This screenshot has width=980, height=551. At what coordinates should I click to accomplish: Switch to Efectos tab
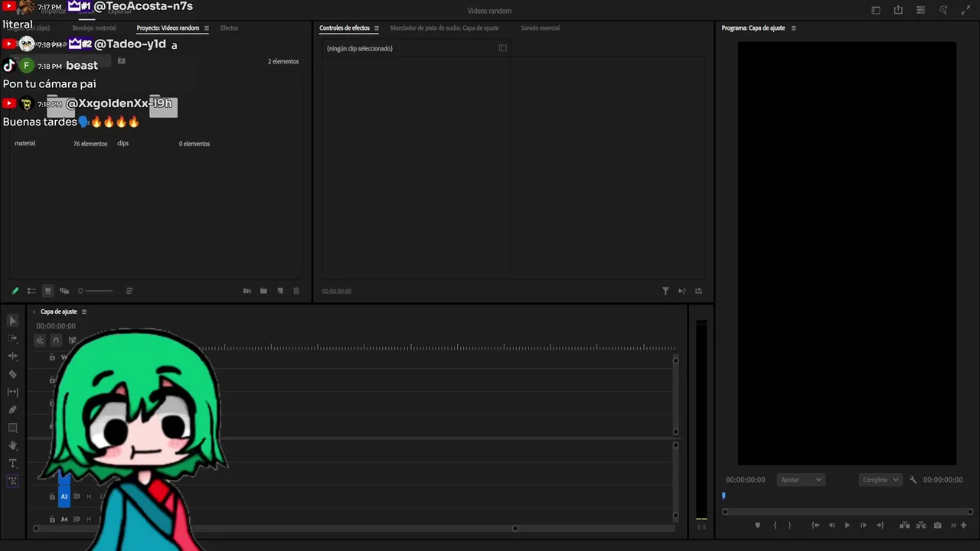tap(229, 28)
